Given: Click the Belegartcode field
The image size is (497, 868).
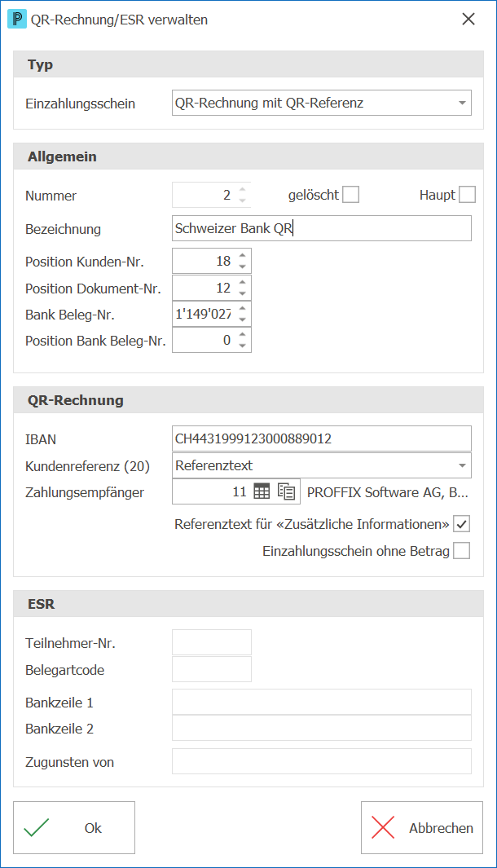Looking at the screenshot, I should tap(211, 669).
